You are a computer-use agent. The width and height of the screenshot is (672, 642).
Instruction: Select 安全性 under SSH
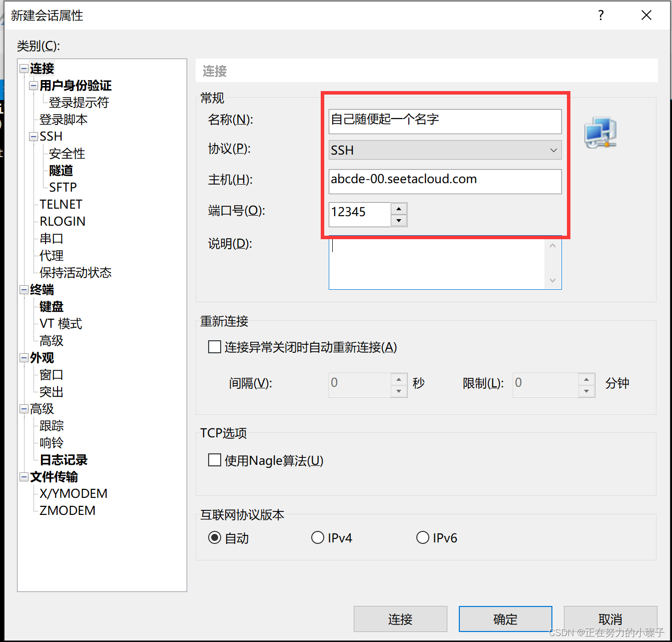67,154
